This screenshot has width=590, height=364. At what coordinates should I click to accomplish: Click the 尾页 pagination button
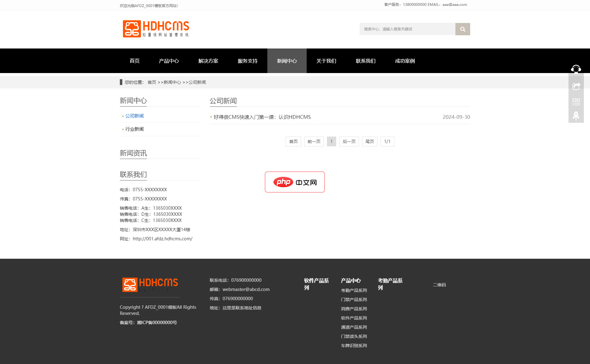point(369,141)
